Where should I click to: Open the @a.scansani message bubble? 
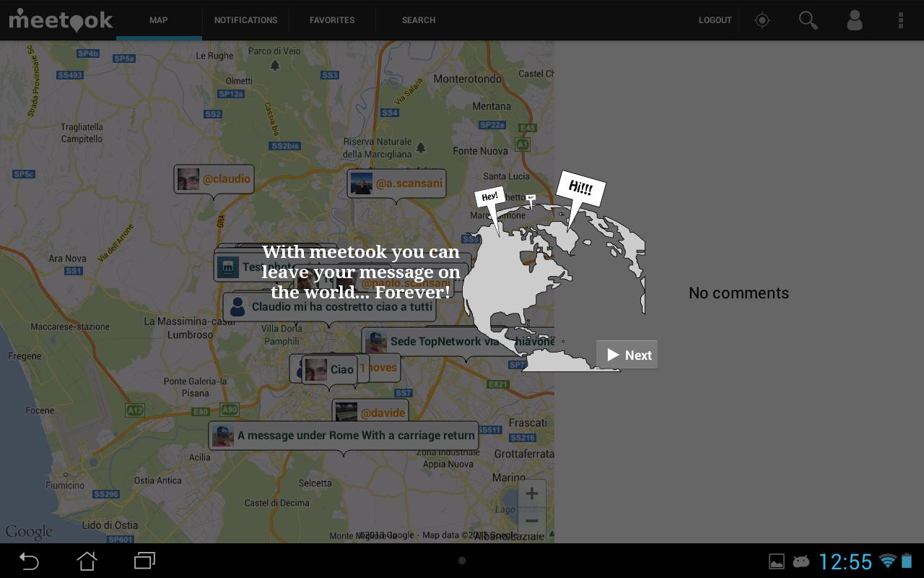[x=396, y=184]
